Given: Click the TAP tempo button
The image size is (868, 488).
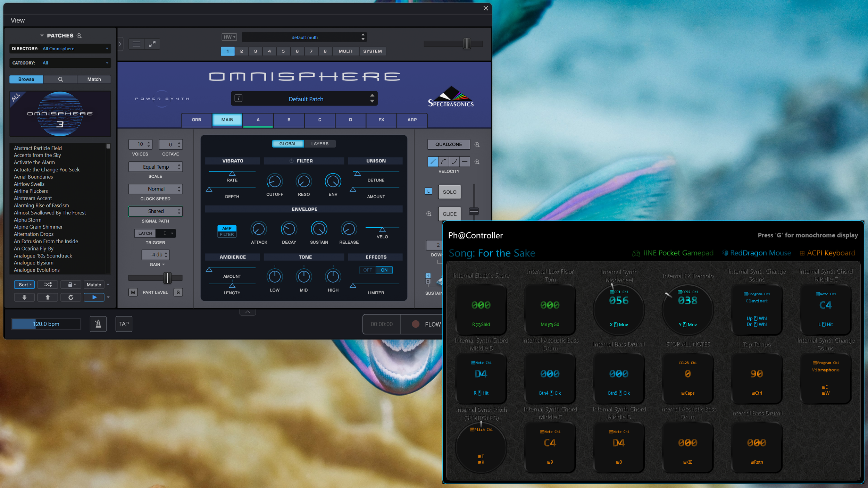Looking at the screenshot, I should point(124,324).
